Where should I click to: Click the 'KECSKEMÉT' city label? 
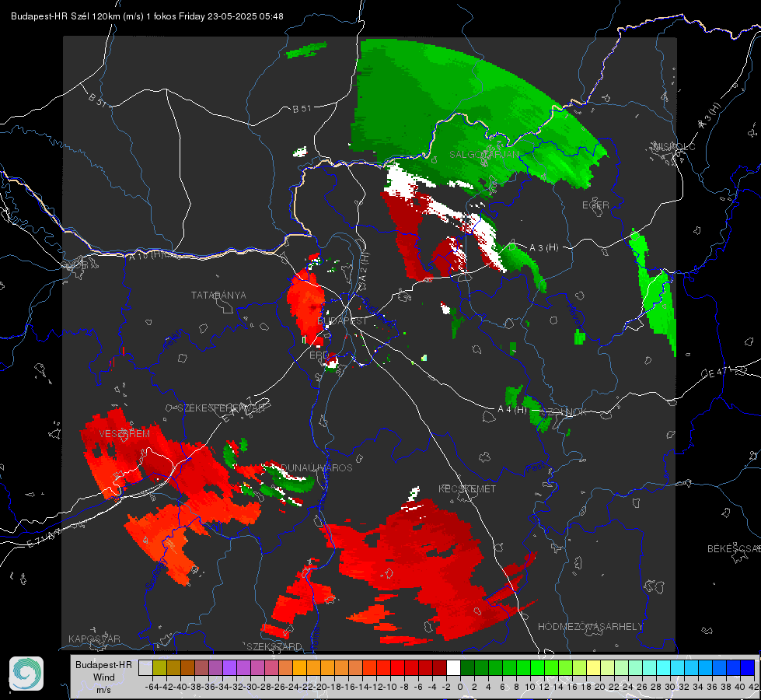(x=467, y=489)
